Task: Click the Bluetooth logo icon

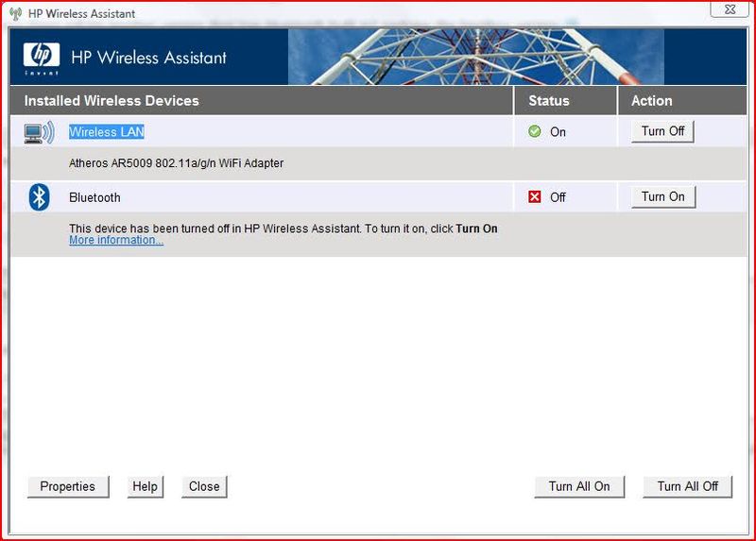Action: pyautogui.click(x=39, y=197)
